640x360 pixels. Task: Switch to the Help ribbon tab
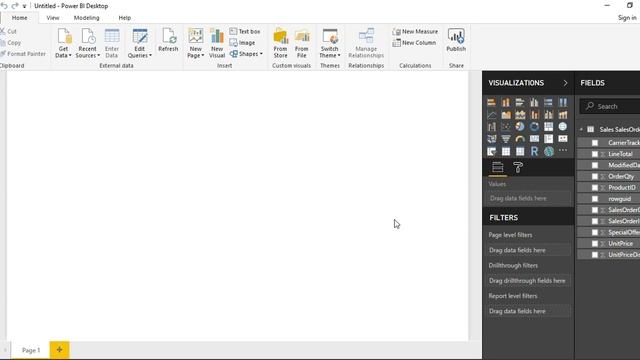click(x=124, y=18)
